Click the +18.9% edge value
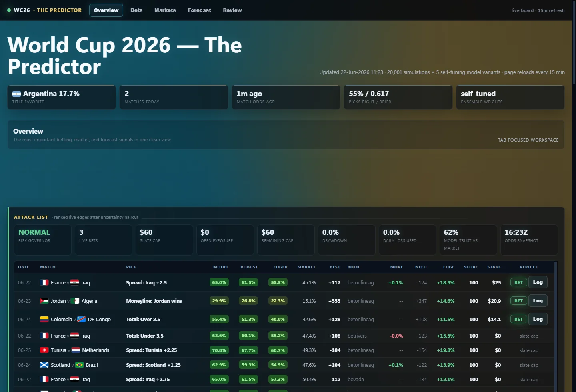The width and height of the screenshot is (576, 392). tap(446, 282)
